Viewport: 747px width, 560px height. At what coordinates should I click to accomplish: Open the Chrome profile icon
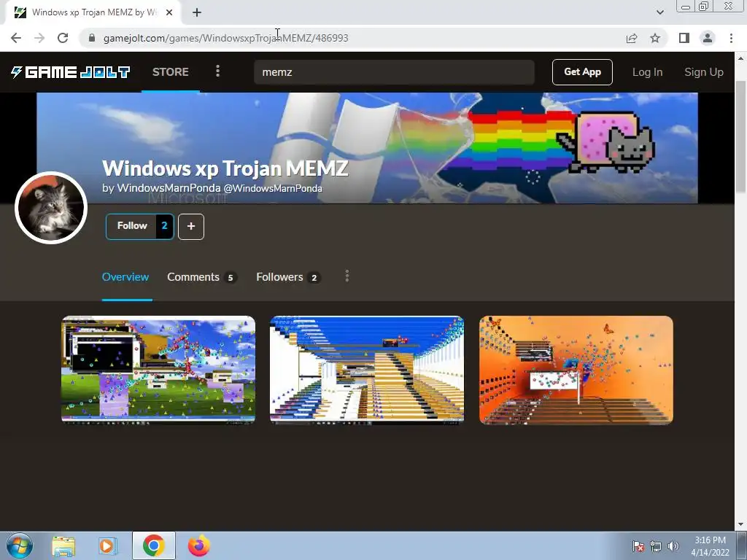[x=708, y=38]
